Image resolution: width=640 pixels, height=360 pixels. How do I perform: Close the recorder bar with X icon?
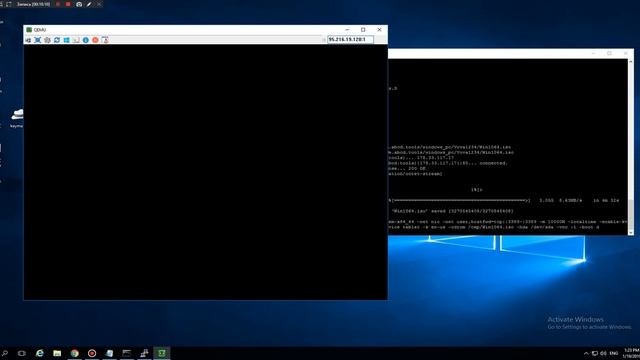point(98,4)
